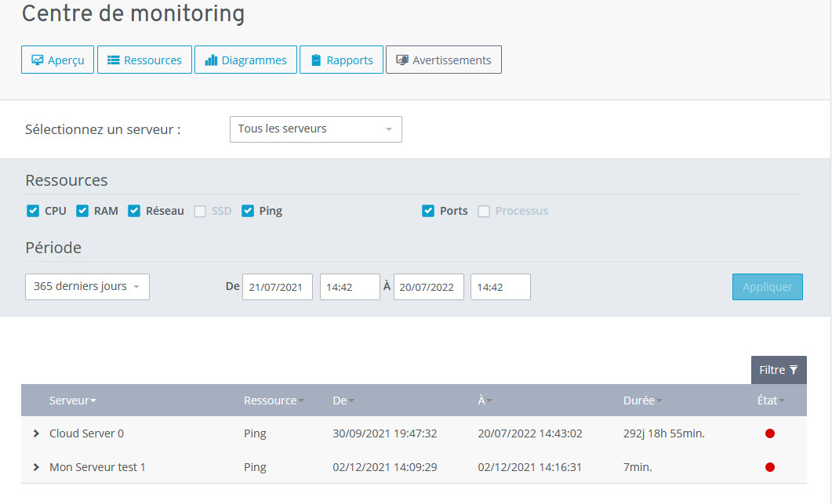Image resolution: width=832 pixels, height=504 pixels.
Task: Open the Aperçu tab
Action: [57, 60]
